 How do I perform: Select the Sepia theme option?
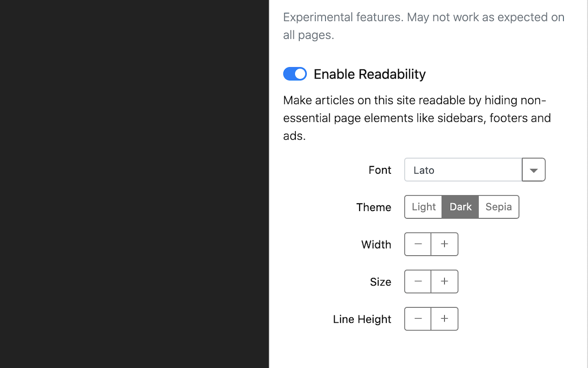[x=498, y=207]
